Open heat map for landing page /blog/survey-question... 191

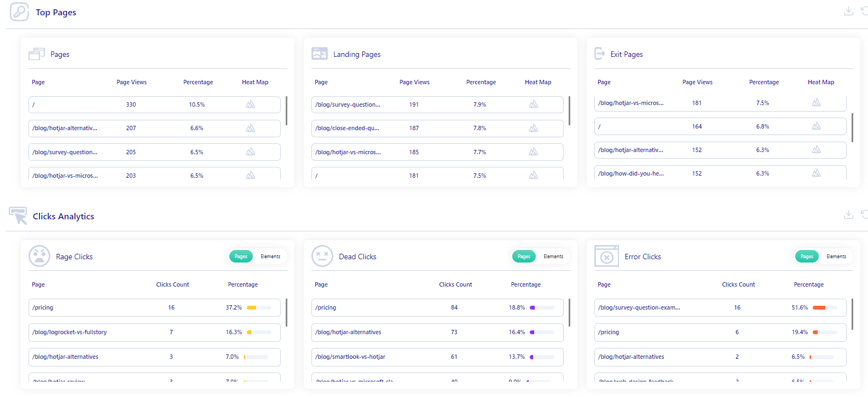[534, 104]
